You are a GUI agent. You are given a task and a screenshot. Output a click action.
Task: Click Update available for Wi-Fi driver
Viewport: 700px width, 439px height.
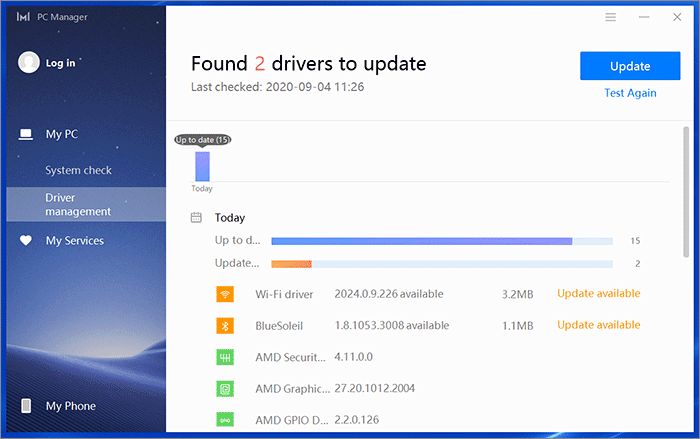[598, 294]
